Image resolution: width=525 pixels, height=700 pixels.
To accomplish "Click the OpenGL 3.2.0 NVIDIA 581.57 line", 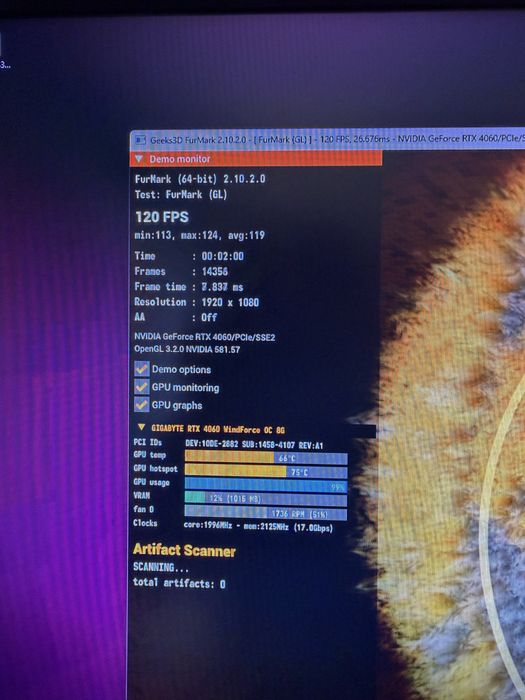I will pos(187,350).
